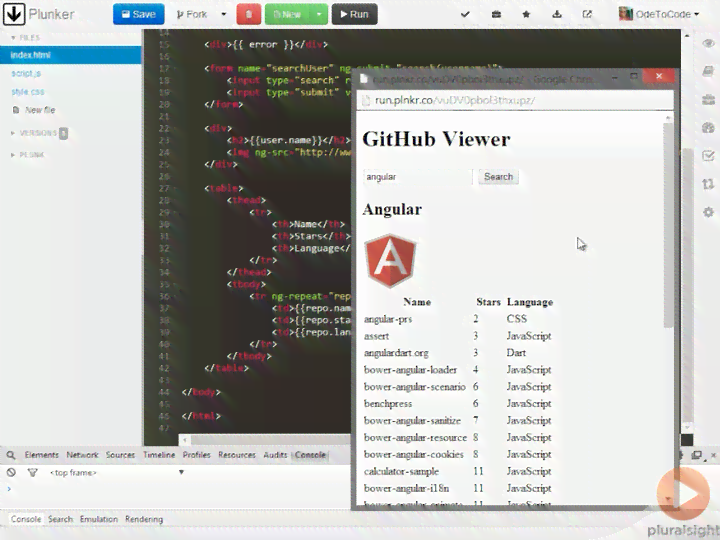The height and width of the screenshot is (540, 720).
Task: Click the palette icon in right sidebar
Action: point(708,128)
